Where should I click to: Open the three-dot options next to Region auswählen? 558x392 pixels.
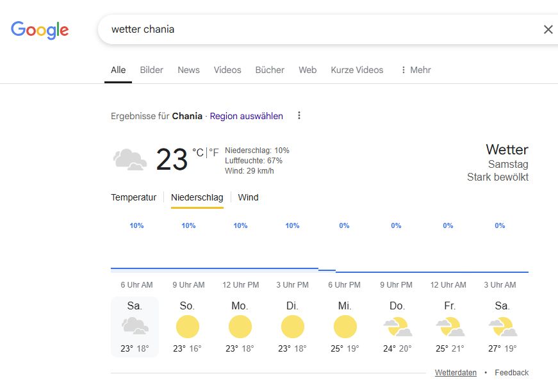299,116
